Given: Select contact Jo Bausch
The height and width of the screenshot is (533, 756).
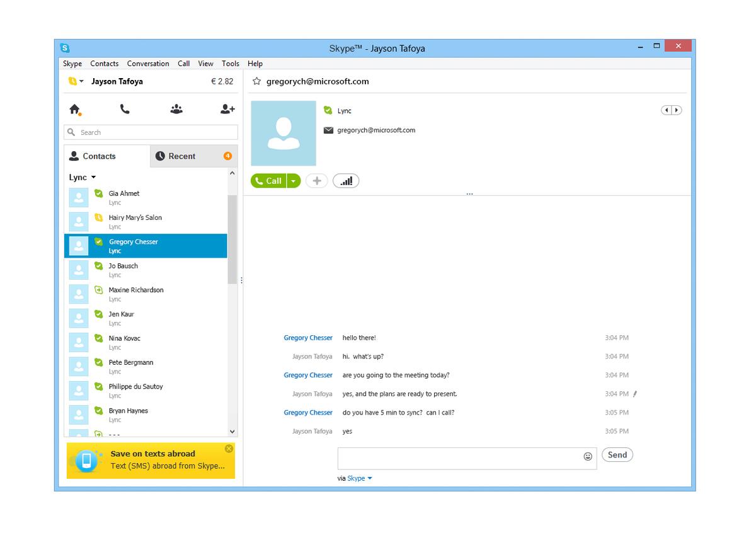Looking at the screenshot, I should tap(146, 270).
